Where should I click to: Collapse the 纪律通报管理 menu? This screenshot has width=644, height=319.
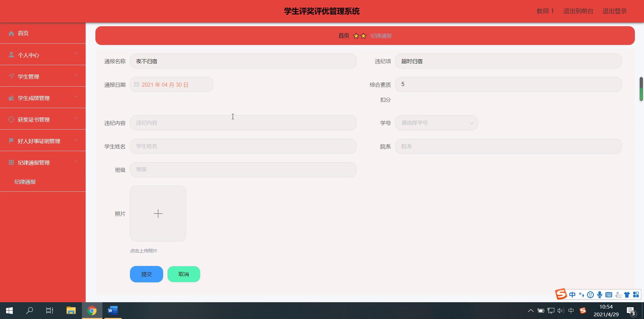click(x=43, y=163)
